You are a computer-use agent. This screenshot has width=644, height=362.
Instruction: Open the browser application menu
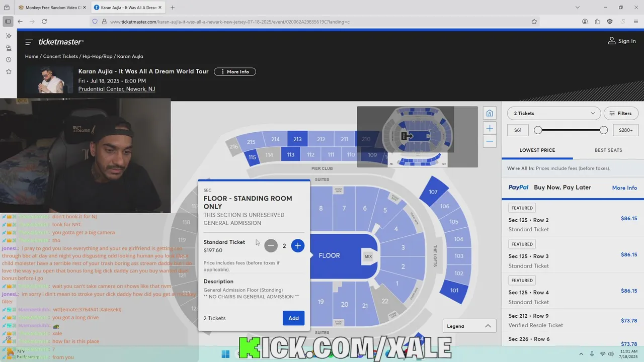point(635,22)
